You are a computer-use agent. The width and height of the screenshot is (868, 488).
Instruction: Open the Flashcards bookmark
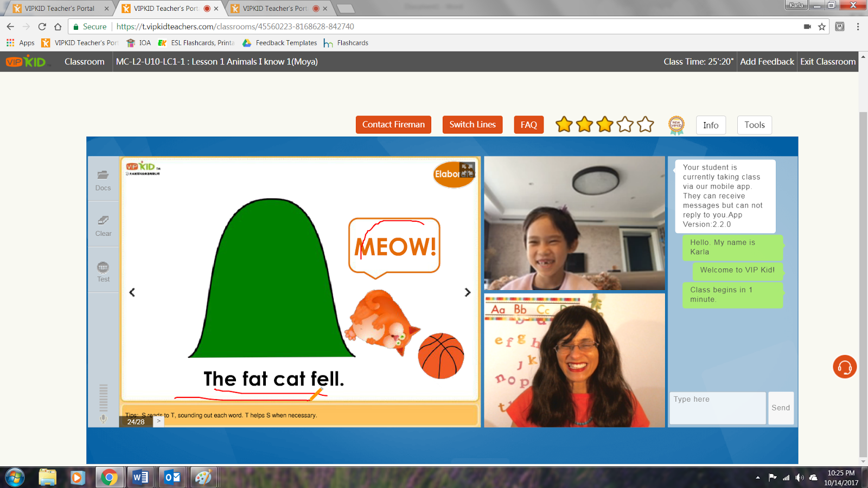tap(346, 43)
